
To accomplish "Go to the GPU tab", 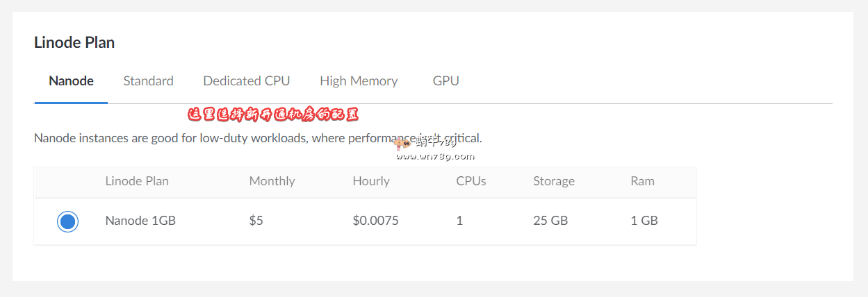I will click(x=445, y=81).
